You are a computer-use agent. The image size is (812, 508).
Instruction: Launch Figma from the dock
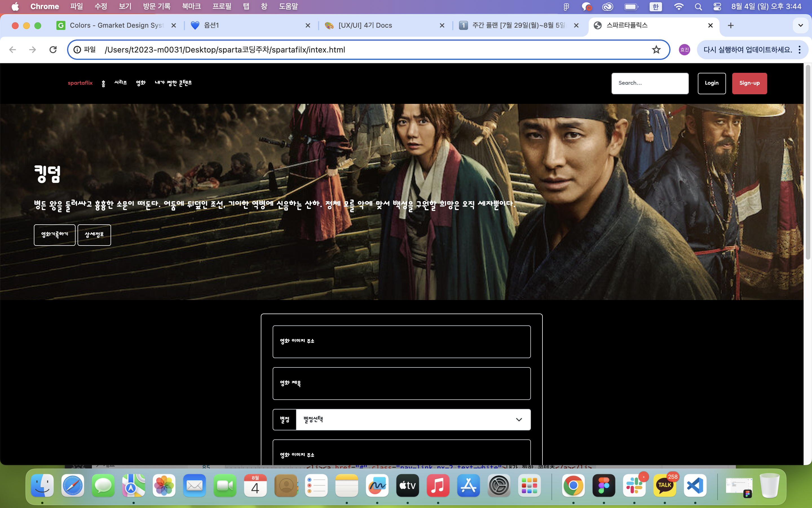coord(604,485)
